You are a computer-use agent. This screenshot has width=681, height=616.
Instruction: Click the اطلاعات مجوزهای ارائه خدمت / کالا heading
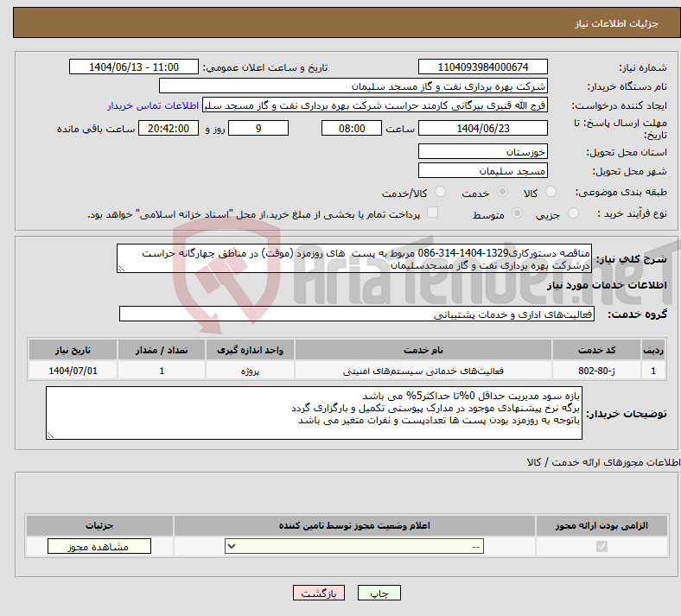603,462
